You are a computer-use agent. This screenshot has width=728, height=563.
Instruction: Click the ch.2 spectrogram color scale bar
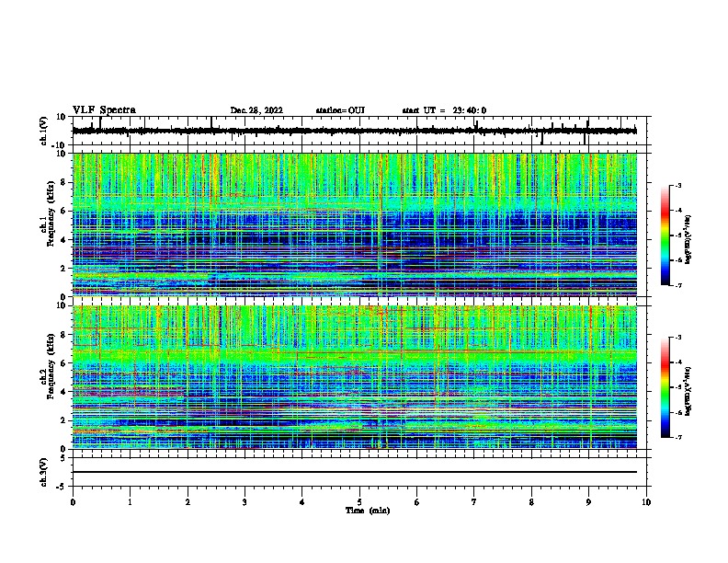pyautogui.click(x=665, y=387)
